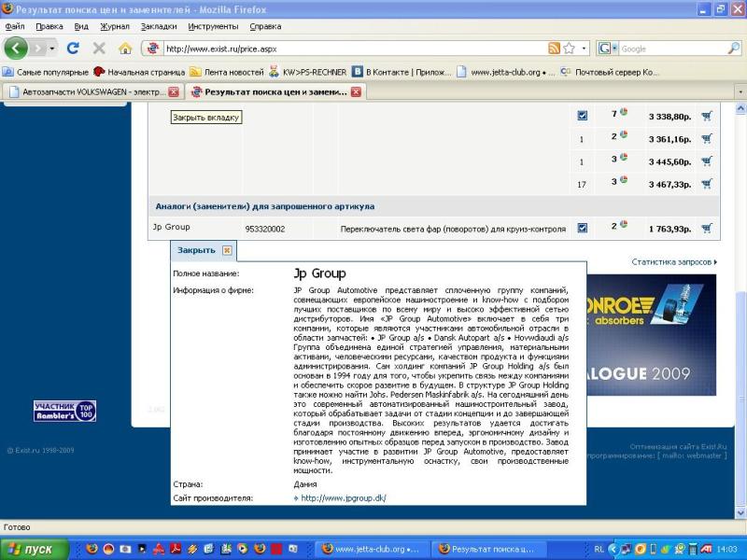Open the Почтовый сервер bookmark
The height and width of the screenshot is (560, 747).
click(611, 73)
